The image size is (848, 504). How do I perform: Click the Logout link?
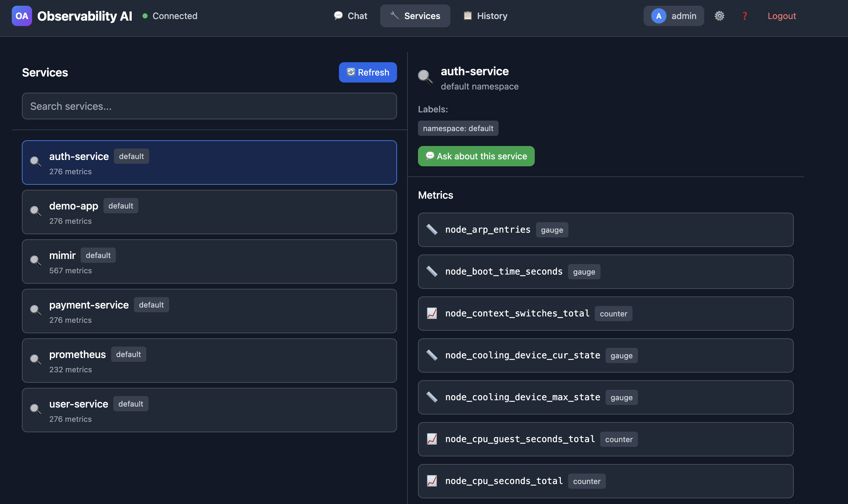coord(781,16)
